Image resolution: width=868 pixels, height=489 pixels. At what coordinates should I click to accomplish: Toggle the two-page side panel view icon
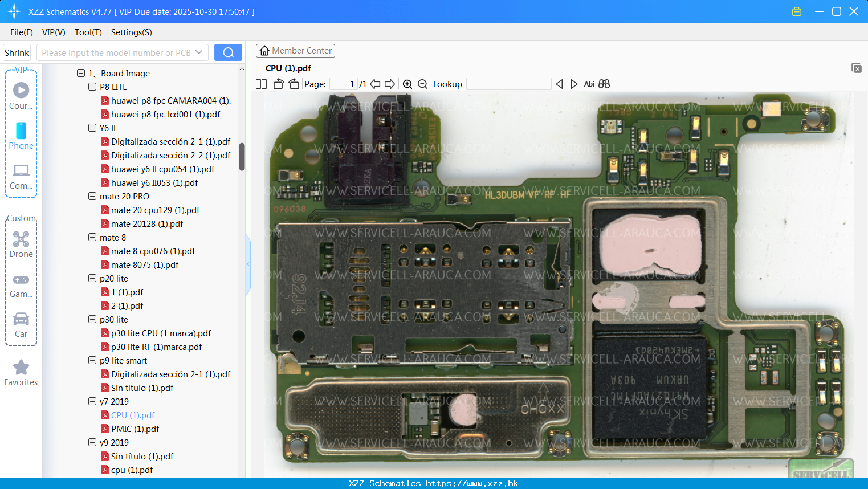click(x=261, y=84)
